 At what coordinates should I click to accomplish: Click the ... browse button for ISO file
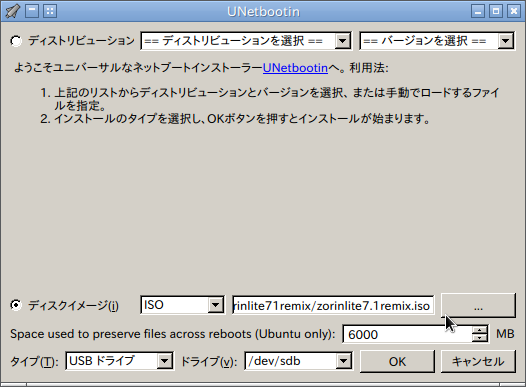478,305
